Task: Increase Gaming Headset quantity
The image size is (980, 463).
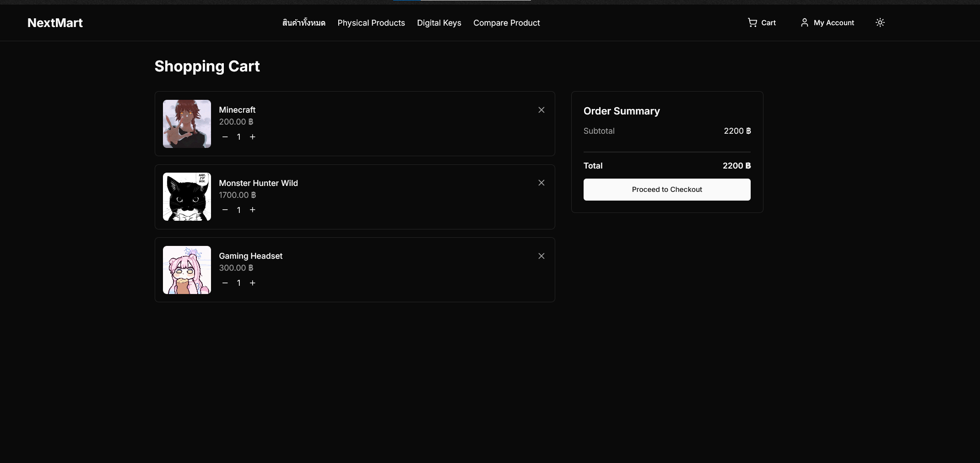Action: click(x=252, y=283)
